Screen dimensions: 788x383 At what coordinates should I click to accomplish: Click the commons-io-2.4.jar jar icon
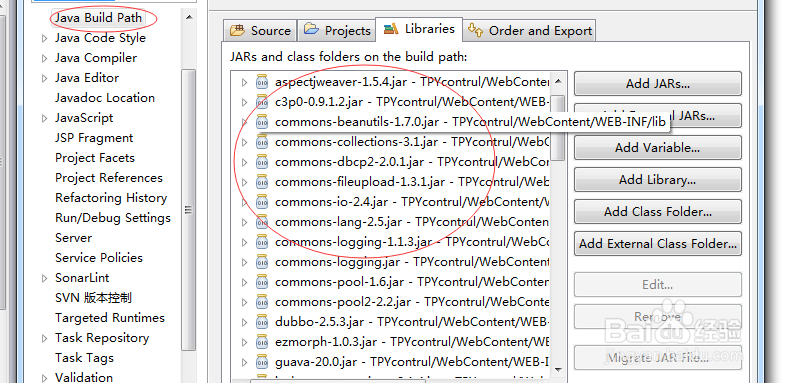[262, 202]
